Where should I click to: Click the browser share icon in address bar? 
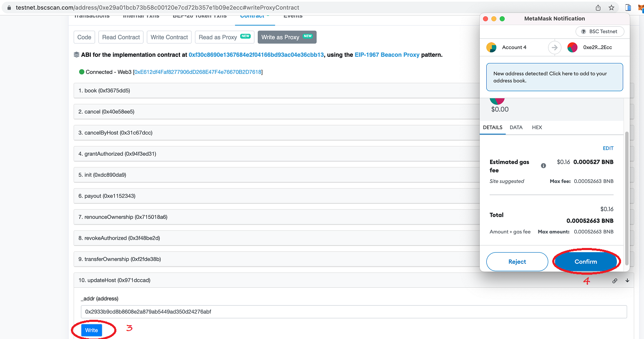click(x=598, y=8)
